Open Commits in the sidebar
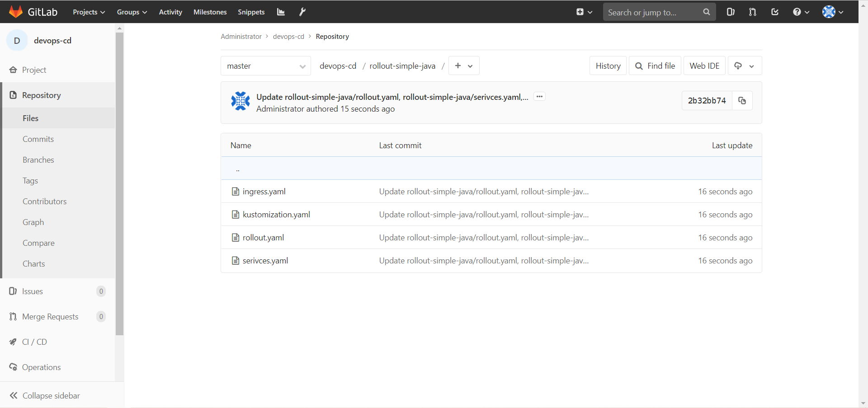868x408 pixels. click(38, 139)
